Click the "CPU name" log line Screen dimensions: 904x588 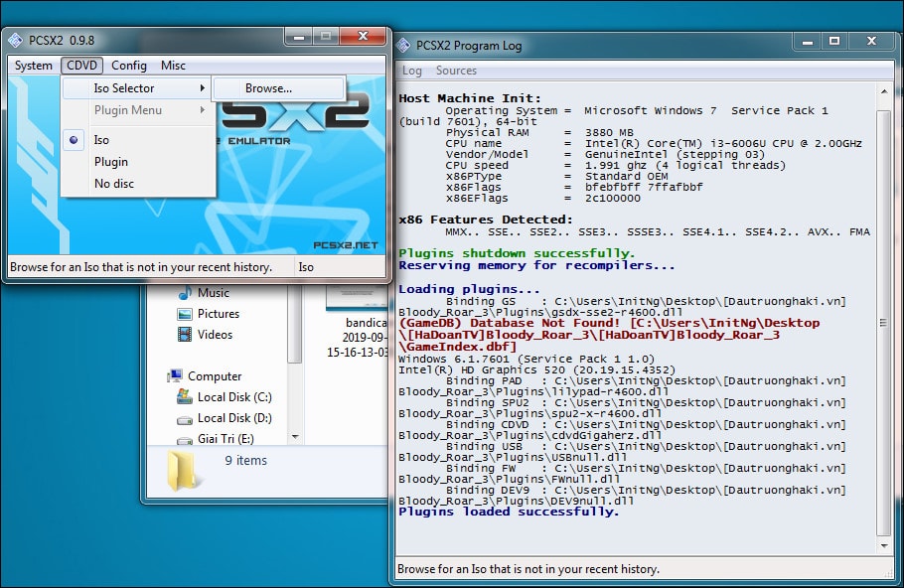pos(654,143)
